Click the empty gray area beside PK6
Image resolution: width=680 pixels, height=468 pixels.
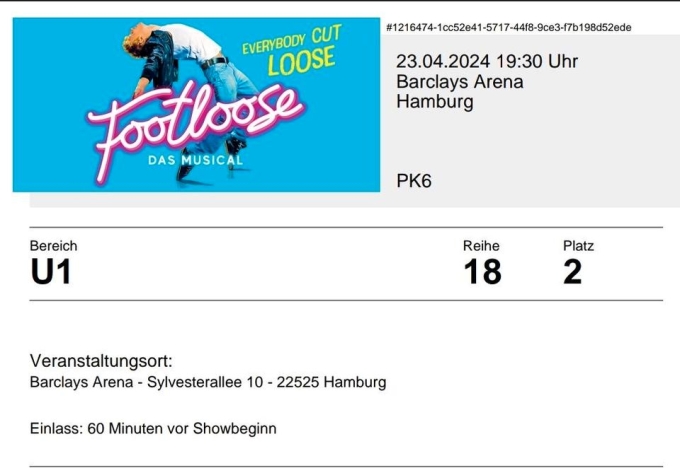560,182
